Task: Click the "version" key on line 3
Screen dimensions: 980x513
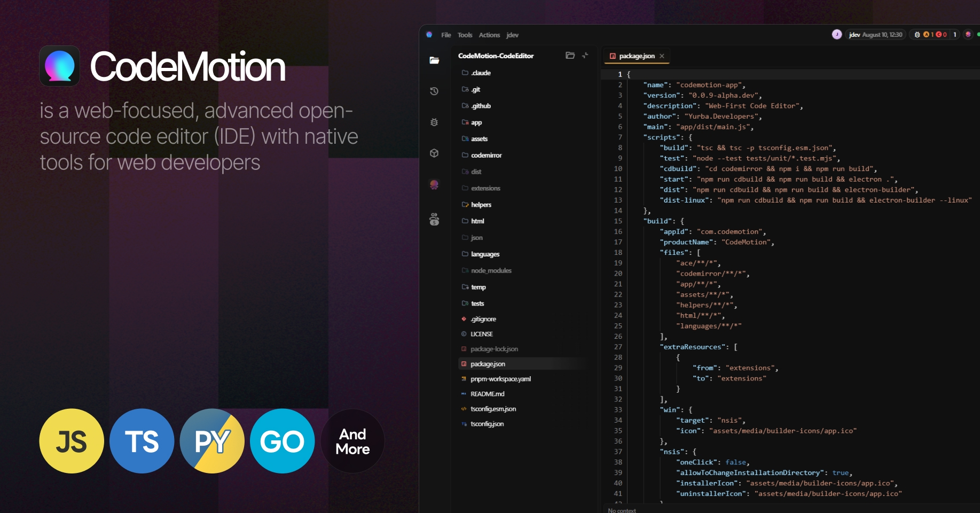Action: tap(661, 96)
